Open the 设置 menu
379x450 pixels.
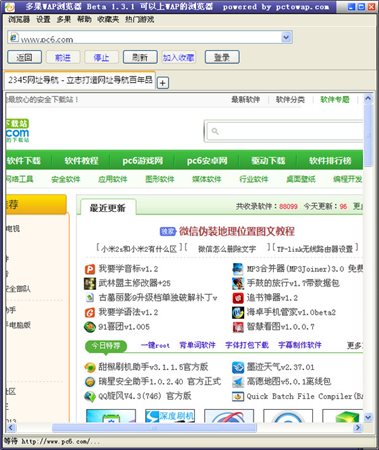point(43,20)
